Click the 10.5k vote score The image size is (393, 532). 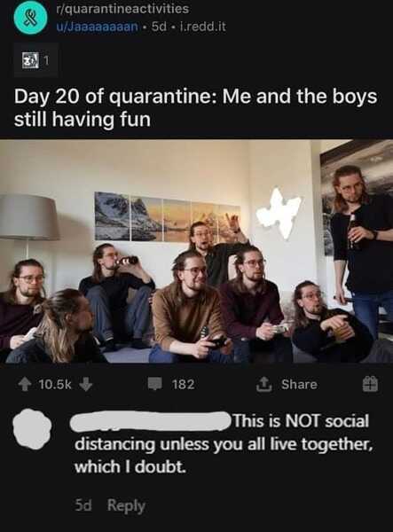[55, 385]
